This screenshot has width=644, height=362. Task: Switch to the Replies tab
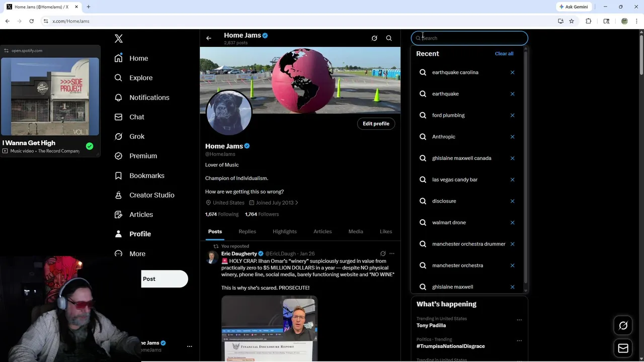tap(247, 232)
